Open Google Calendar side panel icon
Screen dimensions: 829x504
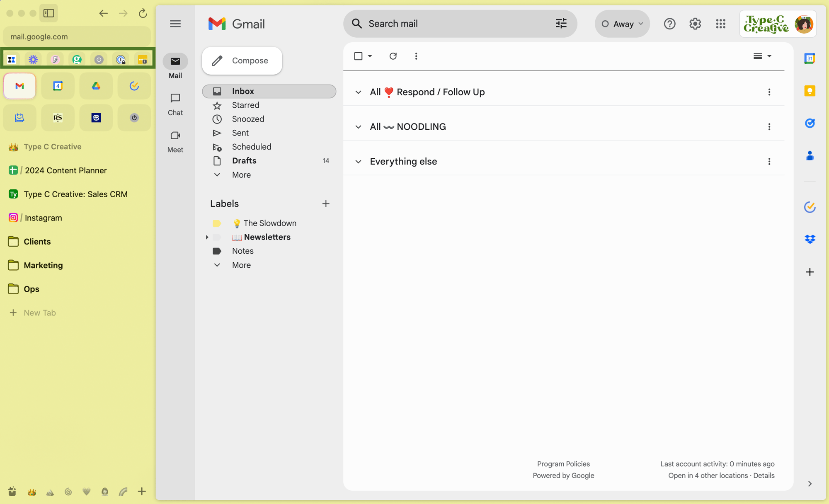(810, 58)
